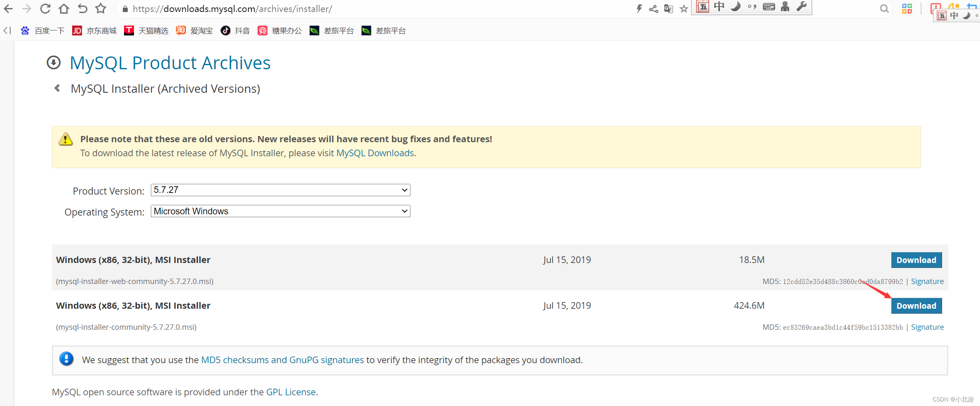The width and height of the screenshot is (980, 406).
Task: Click the MySQL Installer (Archived Versions) heading
Action: coord(165,89)
